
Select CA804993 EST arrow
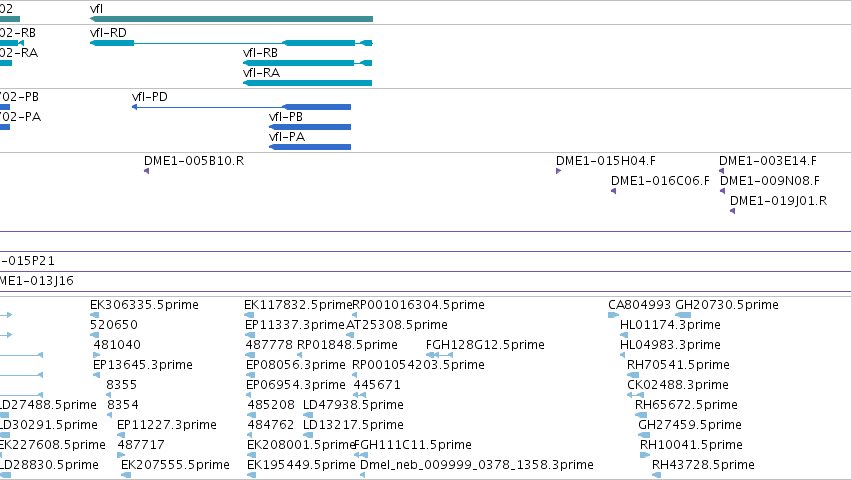pyautogui.click(x=613, y=315)
